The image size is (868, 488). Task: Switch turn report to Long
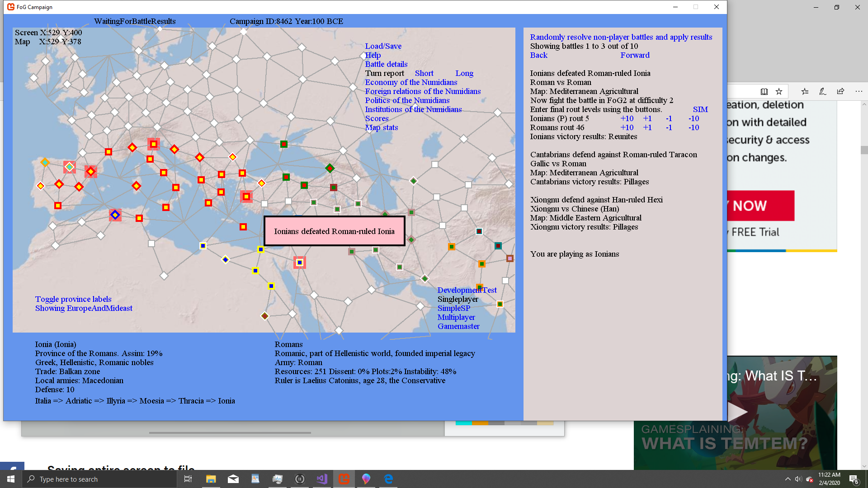pyautogui.click(x=464, y=73)
